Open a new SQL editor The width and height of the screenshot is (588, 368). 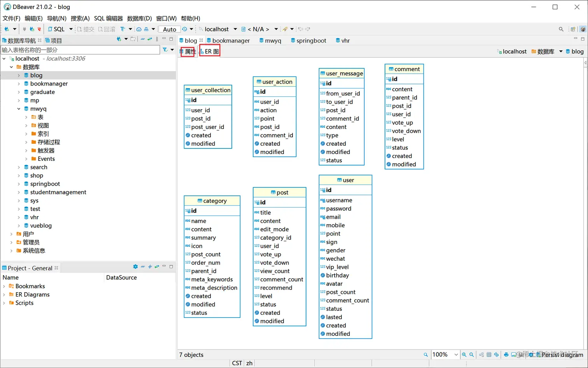pyautogui.click(x=56, y=29)
